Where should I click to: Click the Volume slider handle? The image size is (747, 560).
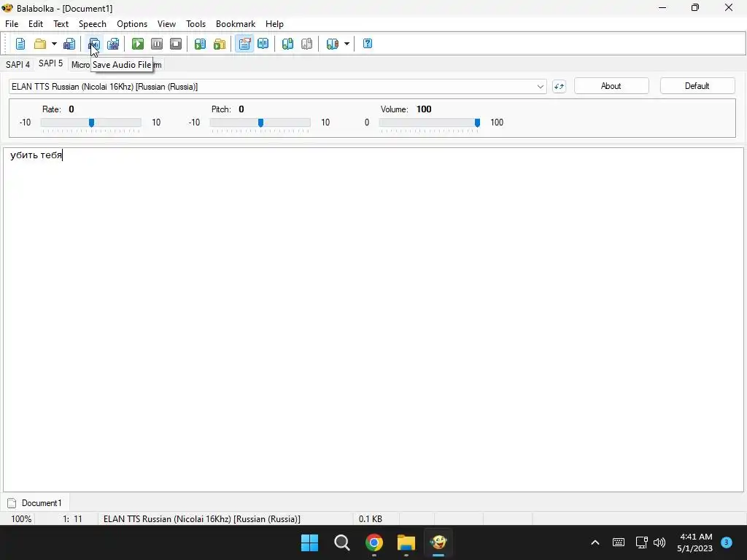pos(477,122)
